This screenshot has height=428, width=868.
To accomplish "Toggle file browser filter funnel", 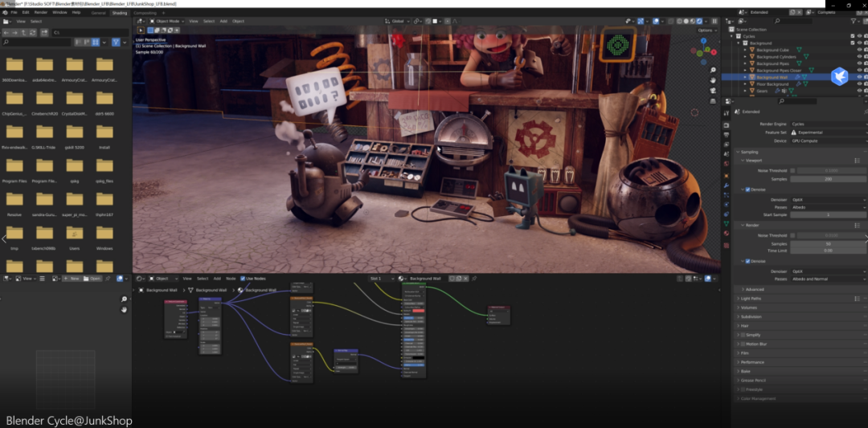I will [x=116, y=42].
